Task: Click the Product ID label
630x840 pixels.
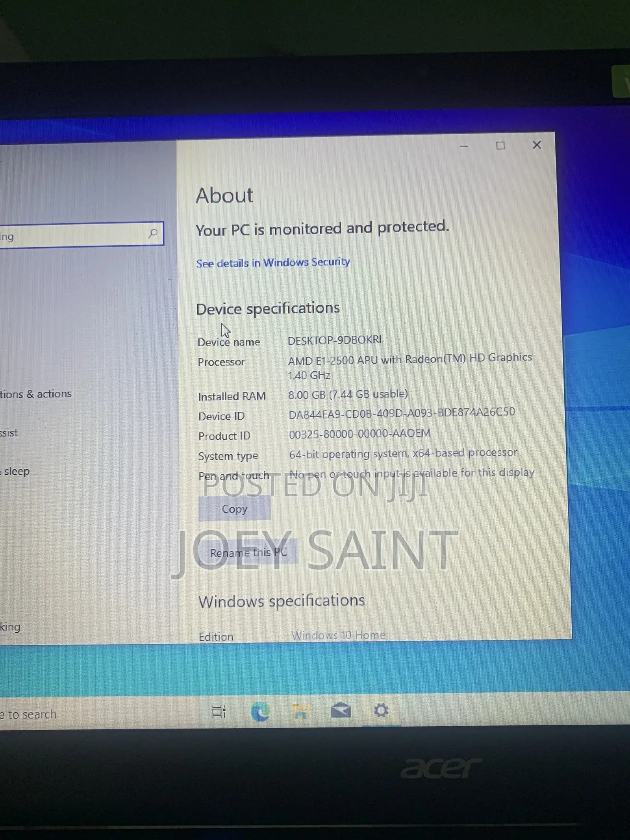Action: click(x=224, y=436)
